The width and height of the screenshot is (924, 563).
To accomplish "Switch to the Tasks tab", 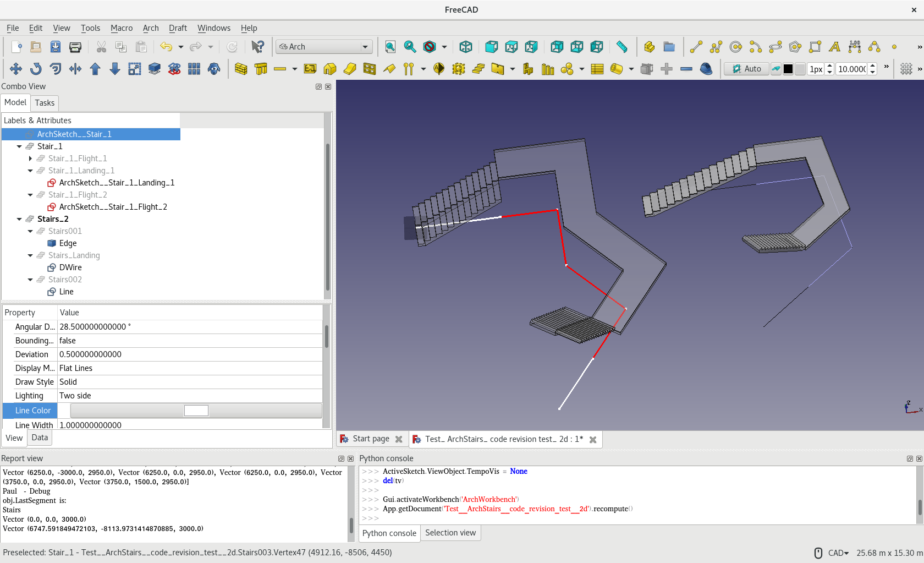I will click(x=45, y=103).
